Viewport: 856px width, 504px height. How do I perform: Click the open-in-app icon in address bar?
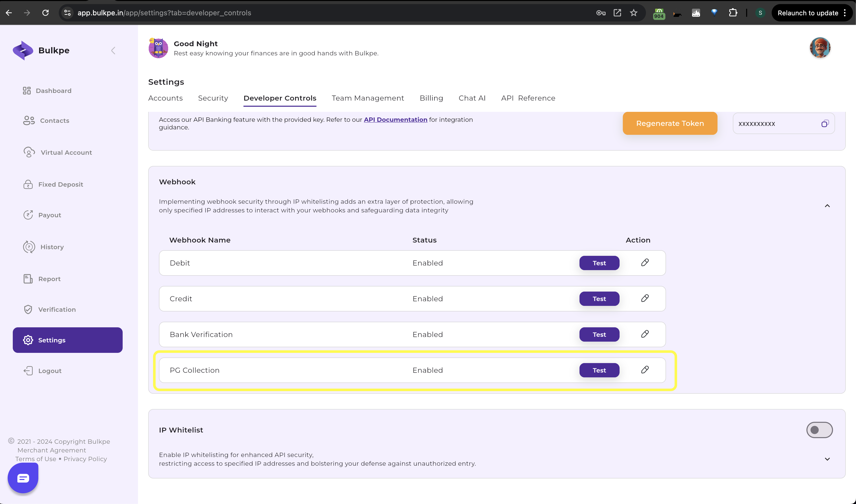tap(617, 13)
